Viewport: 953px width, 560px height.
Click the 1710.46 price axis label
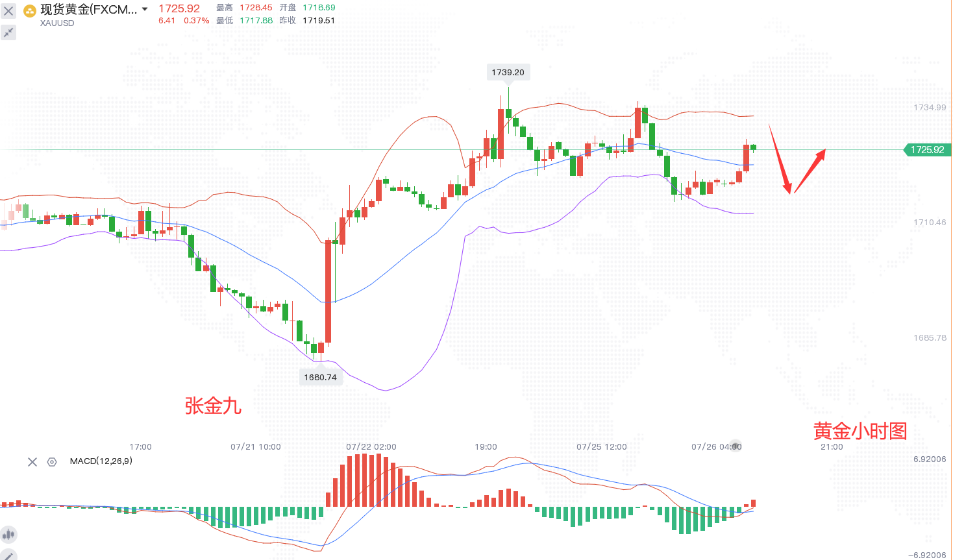pyautogui.click(x=930, y=223)
